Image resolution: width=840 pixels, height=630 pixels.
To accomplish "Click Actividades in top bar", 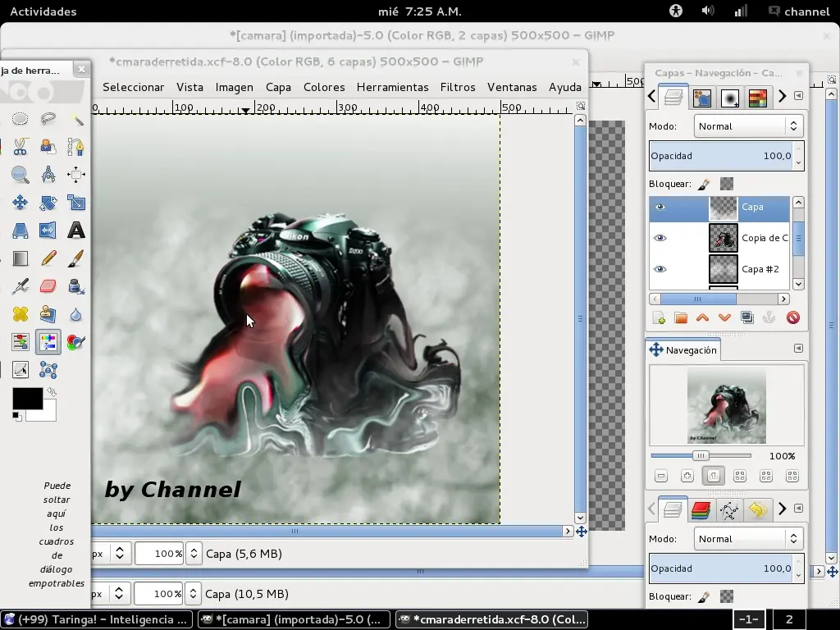I will coord(43,11).
